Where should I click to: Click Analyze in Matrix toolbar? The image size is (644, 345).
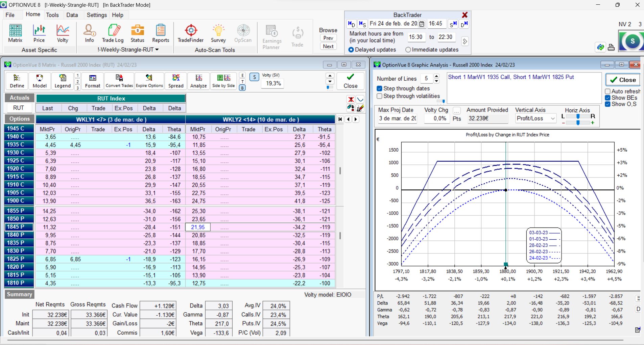(x=198, y=81)
